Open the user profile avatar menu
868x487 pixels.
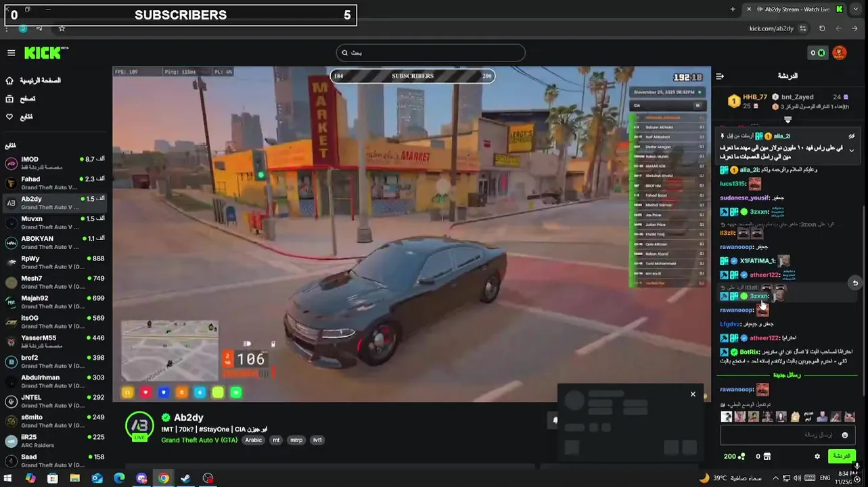(840, 53)
